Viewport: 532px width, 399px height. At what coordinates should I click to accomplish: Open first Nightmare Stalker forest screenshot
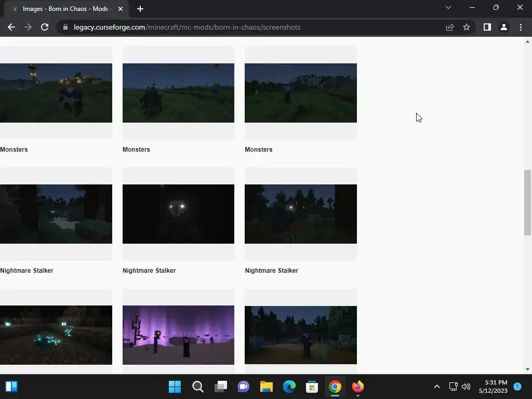(56, 214)
